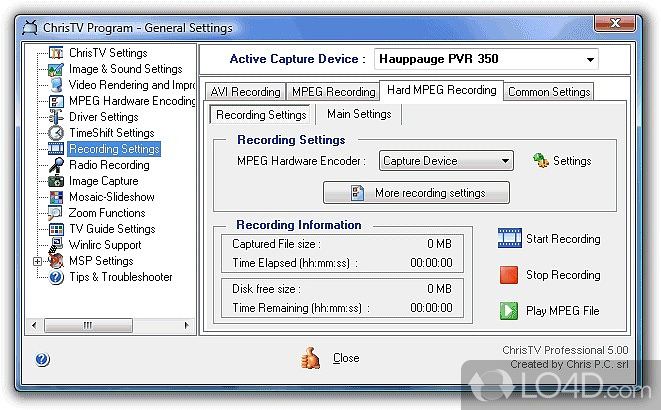Viewport: 661px width, 410px height.
Task: Select the Main Settings sub-tab
Action: click(x=357, y=115)
